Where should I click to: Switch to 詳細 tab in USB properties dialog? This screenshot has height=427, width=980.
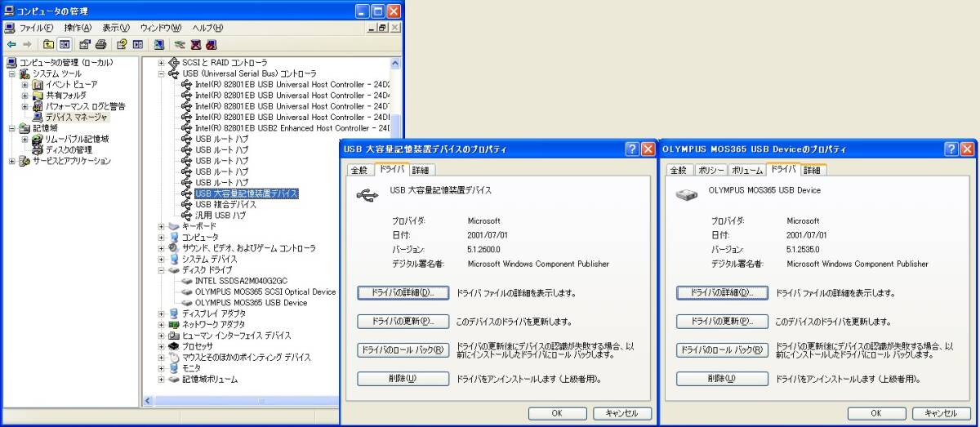coord(420,170)
